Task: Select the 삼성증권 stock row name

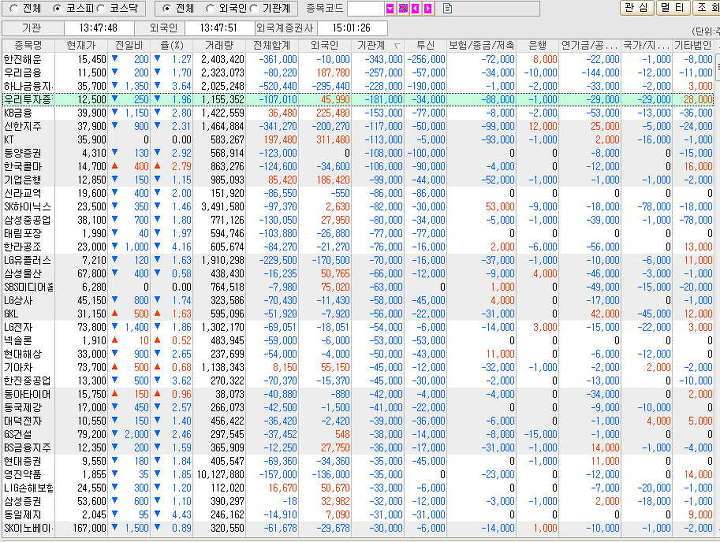Action: [x=22, y=501]
